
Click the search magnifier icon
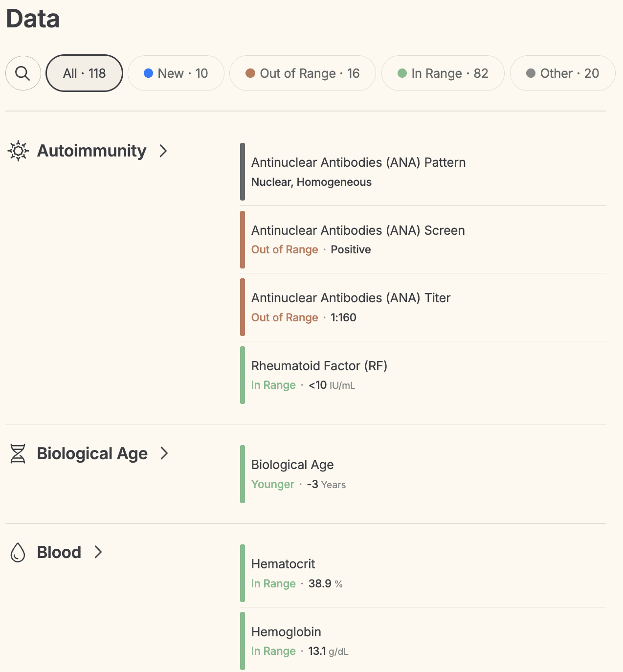point(22,73)
